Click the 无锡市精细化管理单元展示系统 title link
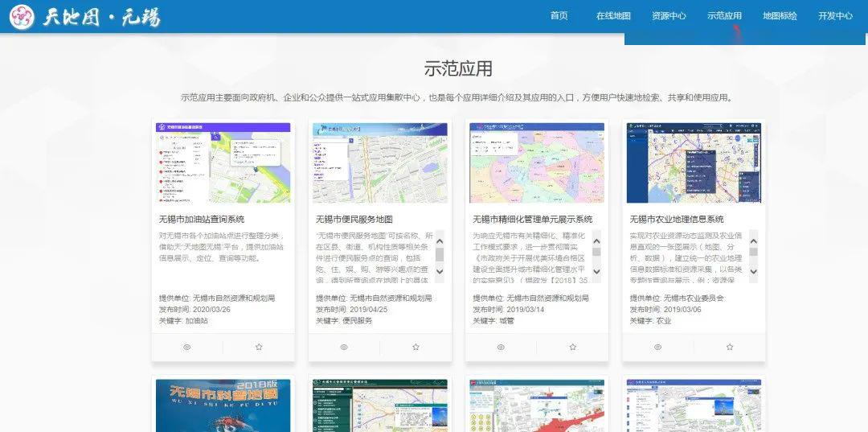 (533, 220)
